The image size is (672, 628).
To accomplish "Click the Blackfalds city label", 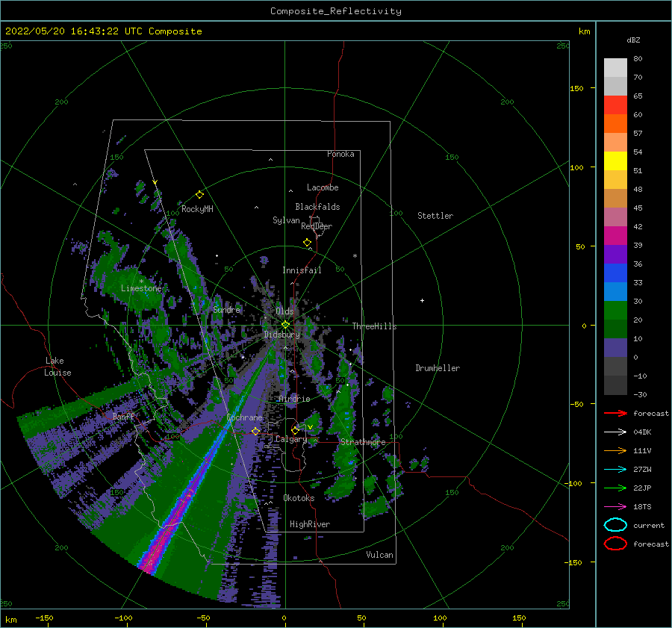I will coord(317,207).
